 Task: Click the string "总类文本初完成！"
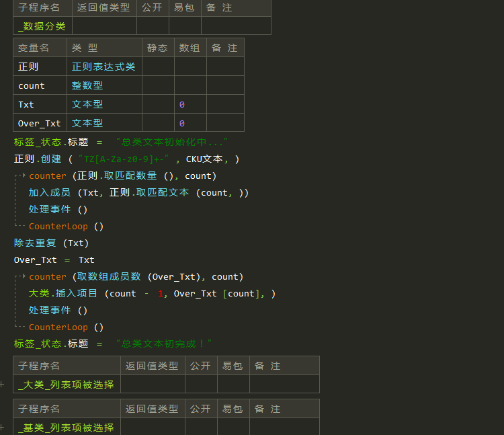[x=163, y=344]
